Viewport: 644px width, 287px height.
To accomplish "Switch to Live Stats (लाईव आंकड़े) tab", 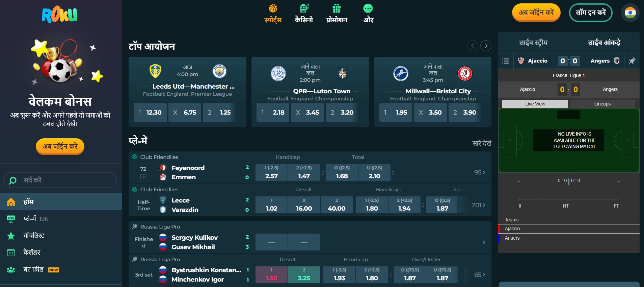I will [x=604, y=43].
